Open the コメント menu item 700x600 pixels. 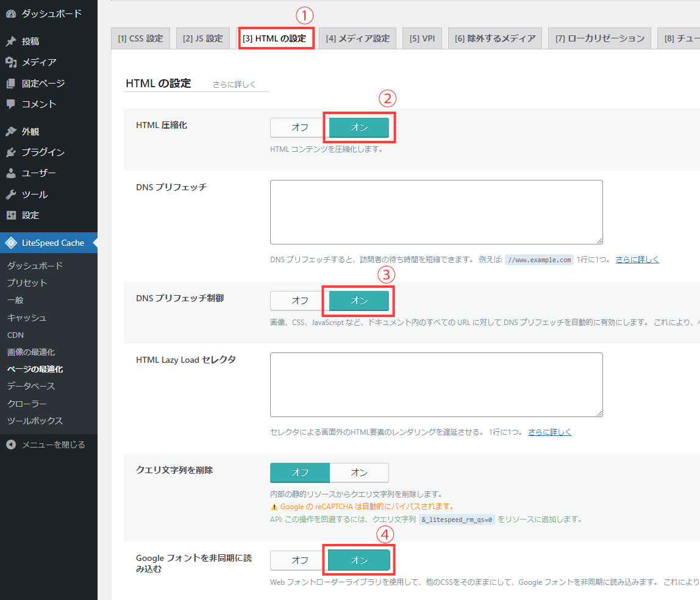(49, 104)
